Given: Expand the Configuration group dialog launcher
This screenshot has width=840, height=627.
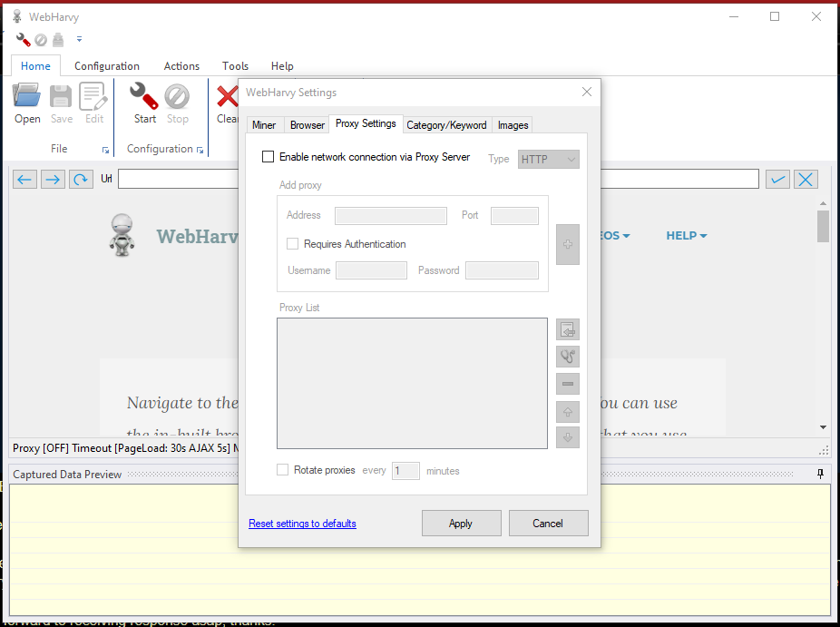Looking at the screenshot, I should (200, 150).
